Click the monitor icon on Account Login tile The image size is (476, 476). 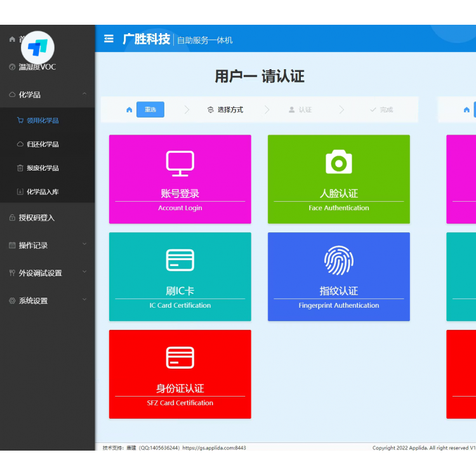point(180,163)
